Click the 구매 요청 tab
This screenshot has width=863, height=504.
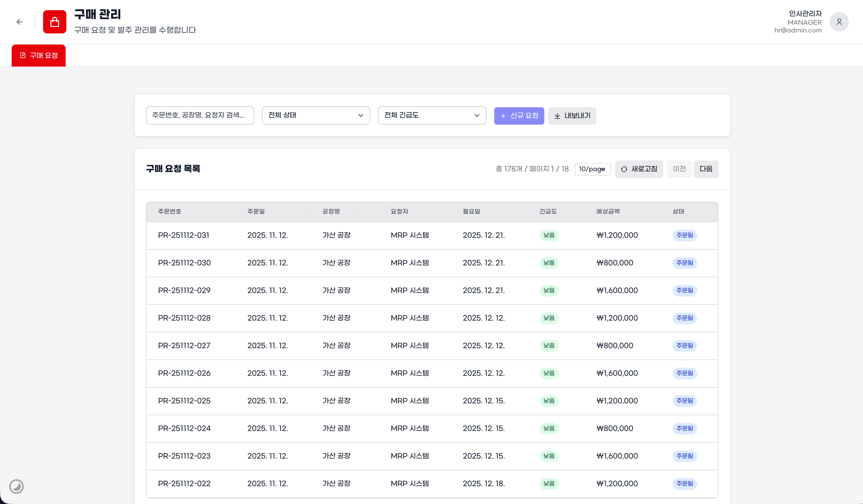point(39,55)
